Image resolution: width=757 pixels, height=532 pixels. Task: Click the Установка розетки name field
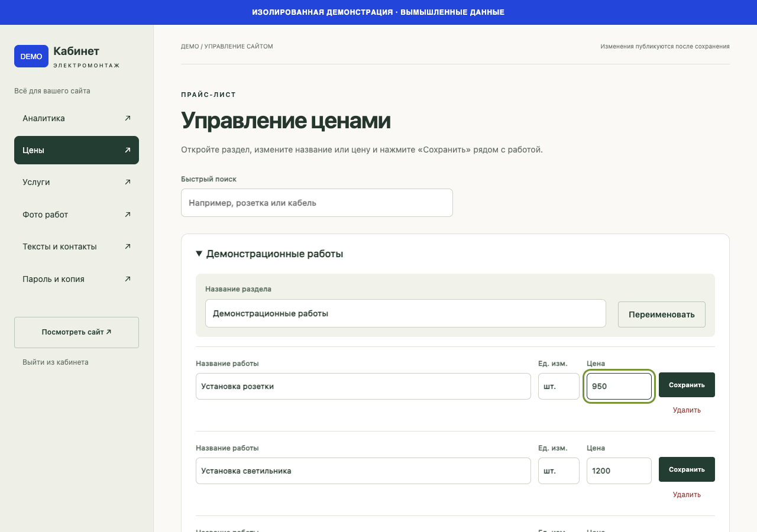(x=363, y=386)
